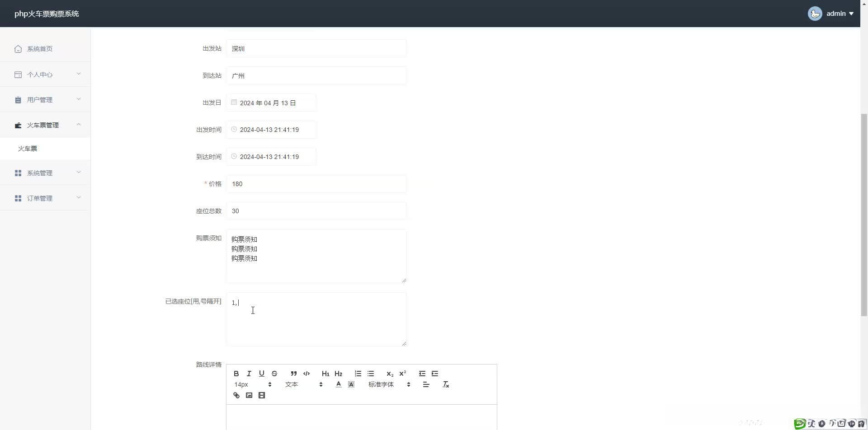
Task: Insert a video via the film icon
Action: point(261,395)
